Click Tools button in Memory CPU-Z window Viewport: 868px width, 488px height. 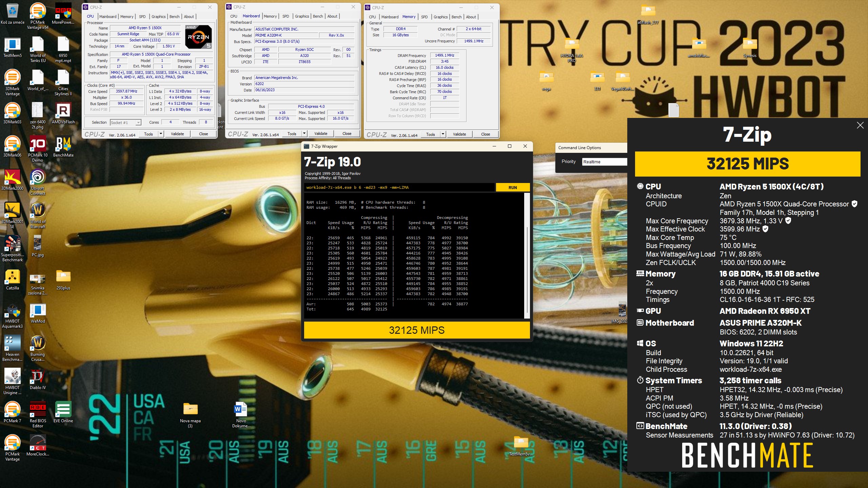click(x=431, y=134)
